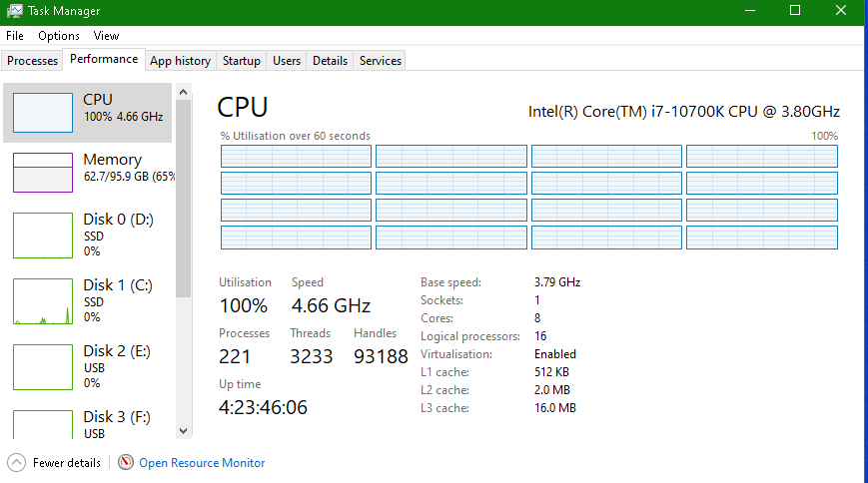Screen dimensions: 868x483
Task: Open the Details tab
Action: (x=330, y=61)
